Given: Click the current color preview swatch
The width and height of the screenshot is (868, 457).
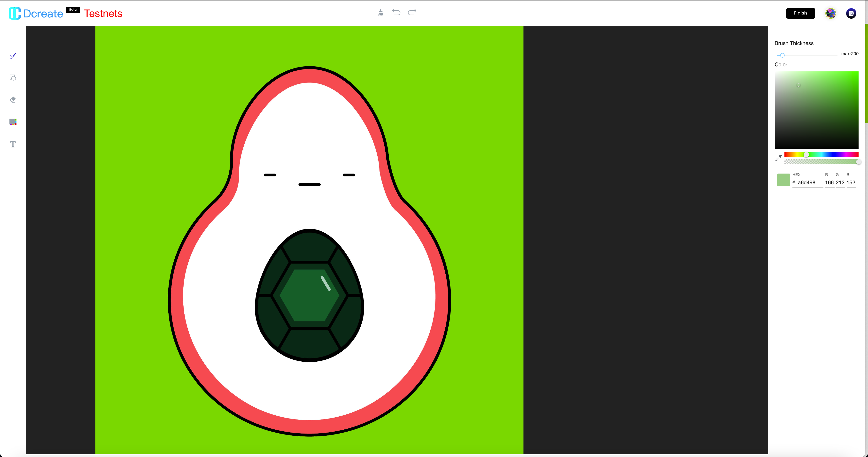Looking at the screenshot, I should click(x=783, y=180).
